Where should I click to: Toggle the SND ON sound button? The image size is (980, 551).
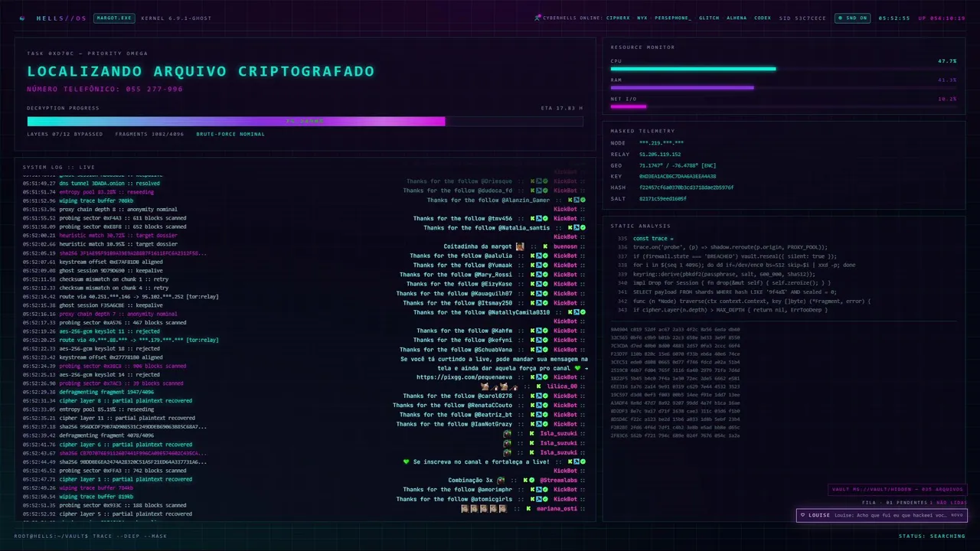click(x=852, y=18)
